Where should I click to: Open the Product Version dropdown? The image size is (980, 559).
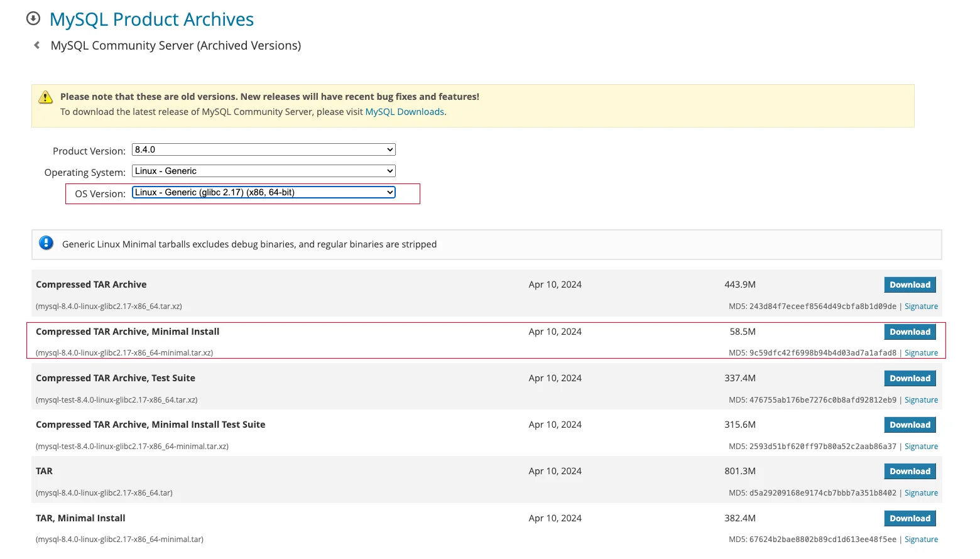pos(263,149)
